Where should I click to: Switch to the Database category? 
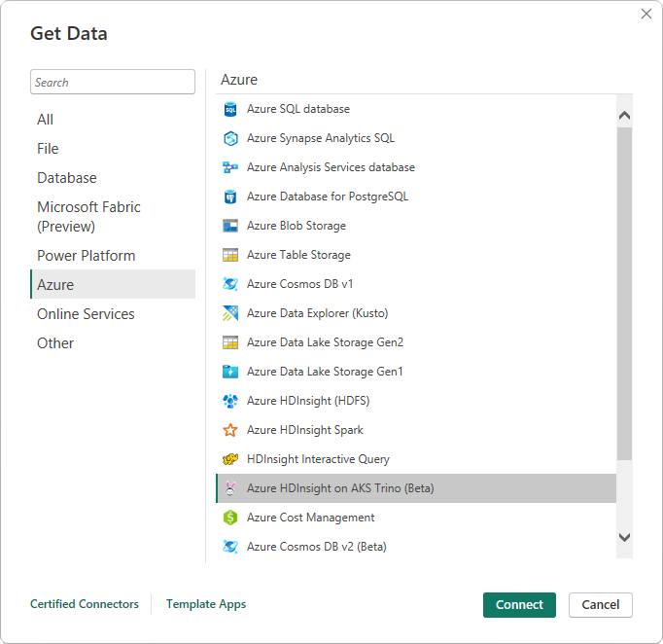(67, 178)
